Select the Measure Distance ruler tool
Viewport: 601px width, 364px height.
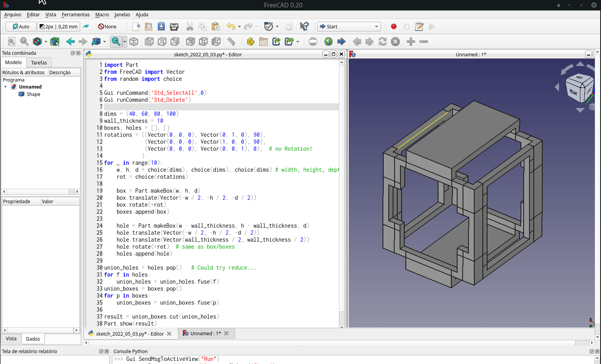click(x=232, y=41)
